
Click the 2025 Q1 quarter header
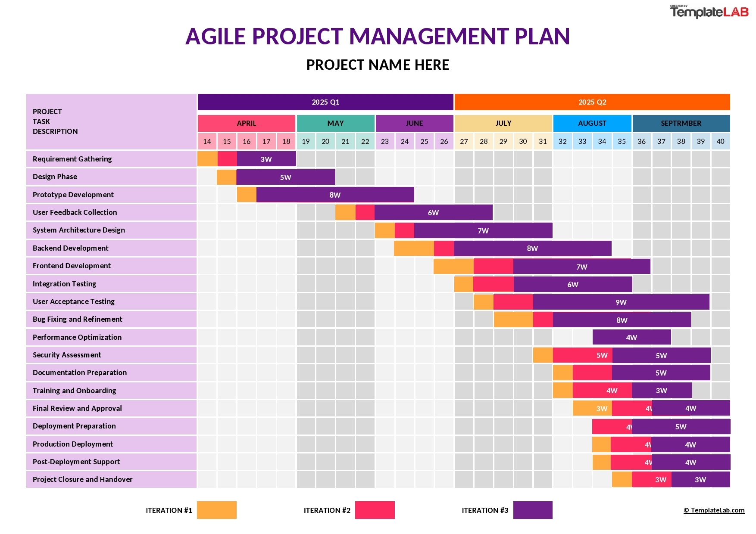point(325,102)
